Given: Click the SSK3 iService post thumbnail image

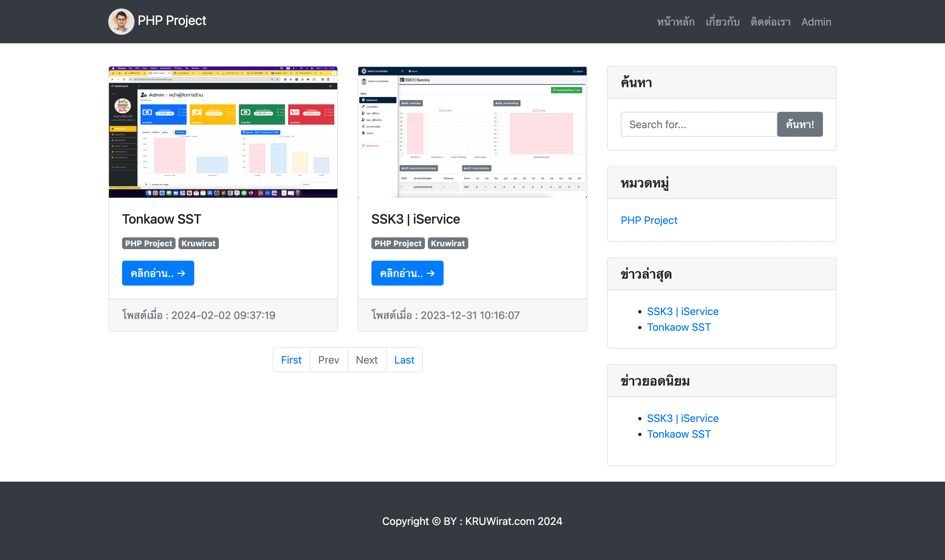Looking at the screenshot, I should click(472, 132).
